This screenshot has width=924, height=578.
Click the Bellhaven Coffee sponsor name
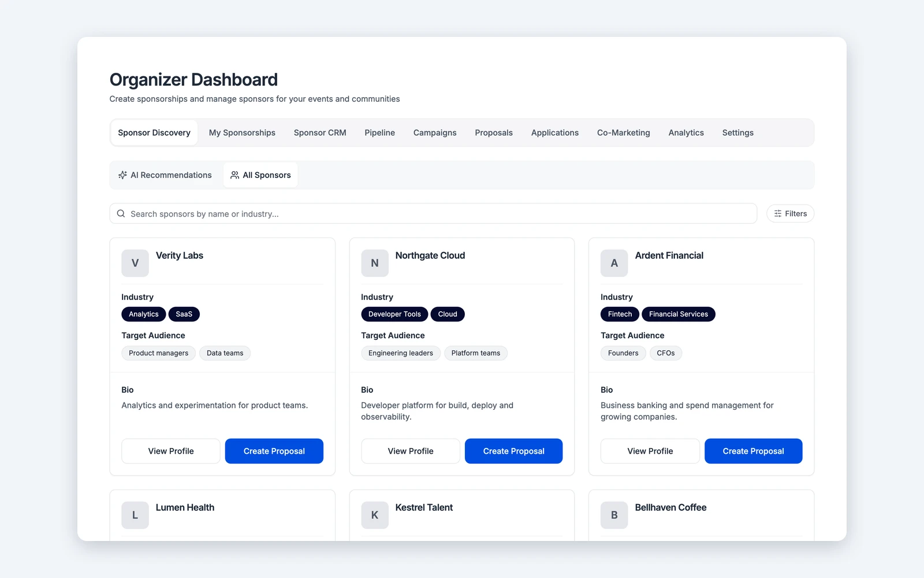point(671,507)
